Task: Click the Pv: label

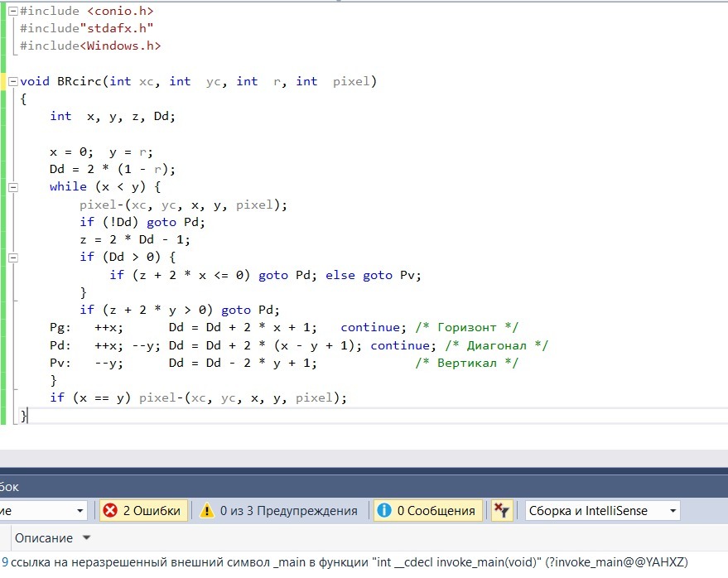Action: click(60, 363)
